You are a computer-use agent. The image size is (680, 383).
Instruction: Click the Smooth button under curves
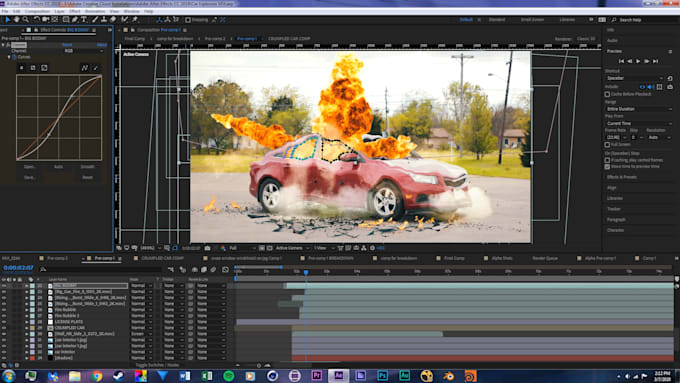(x=88, y=167)
